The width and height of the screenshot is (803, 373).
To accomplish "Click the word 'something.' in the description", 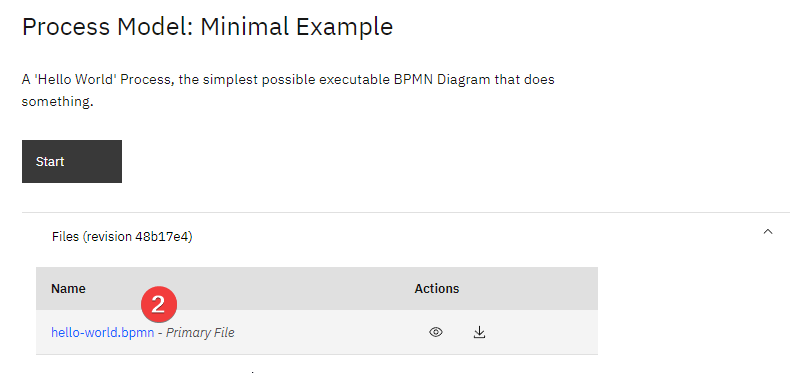I will [57, 101].
